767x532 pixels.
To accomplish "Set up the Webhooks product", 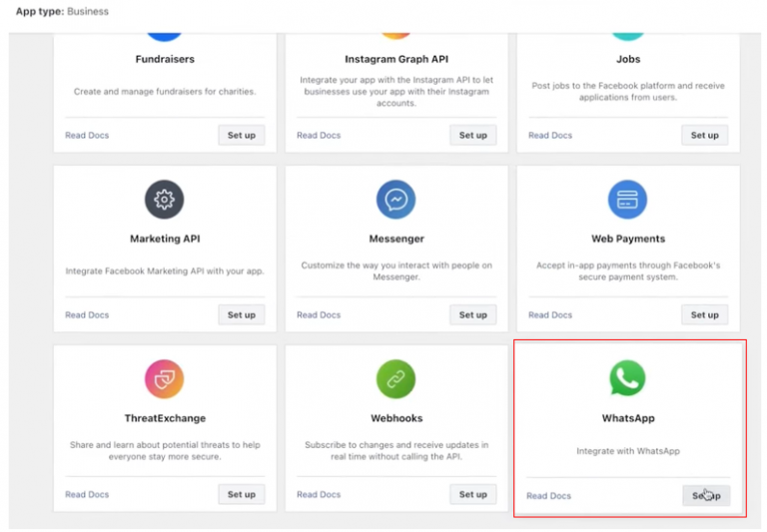I will click(x=473, y=494).
